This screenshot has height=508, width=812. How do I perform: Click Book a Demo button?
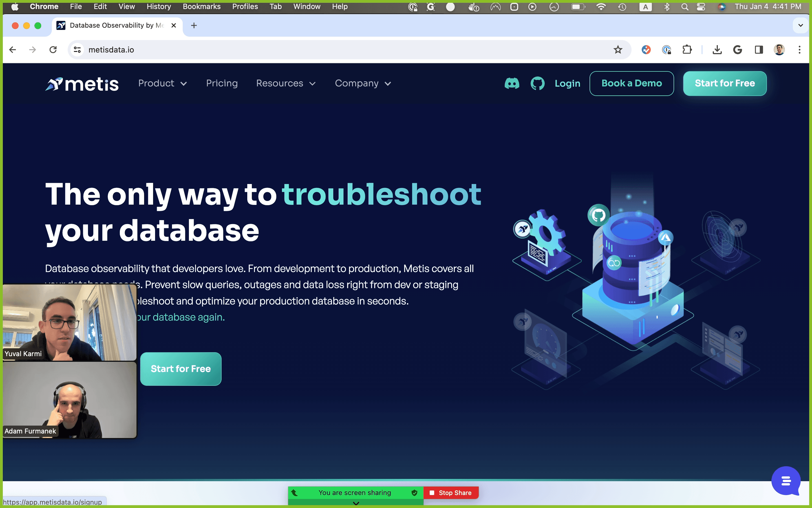click(x=632, y=83)
